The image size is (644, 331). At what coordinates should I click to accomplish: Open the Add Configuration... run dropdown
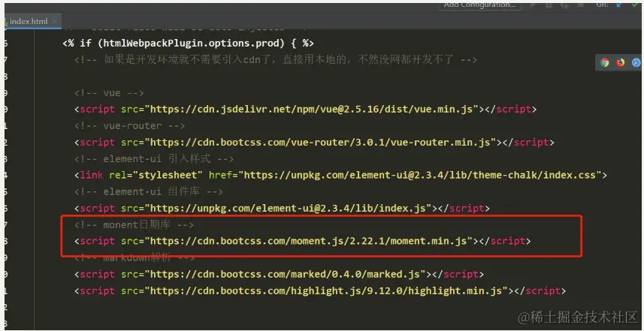(479, 5)
